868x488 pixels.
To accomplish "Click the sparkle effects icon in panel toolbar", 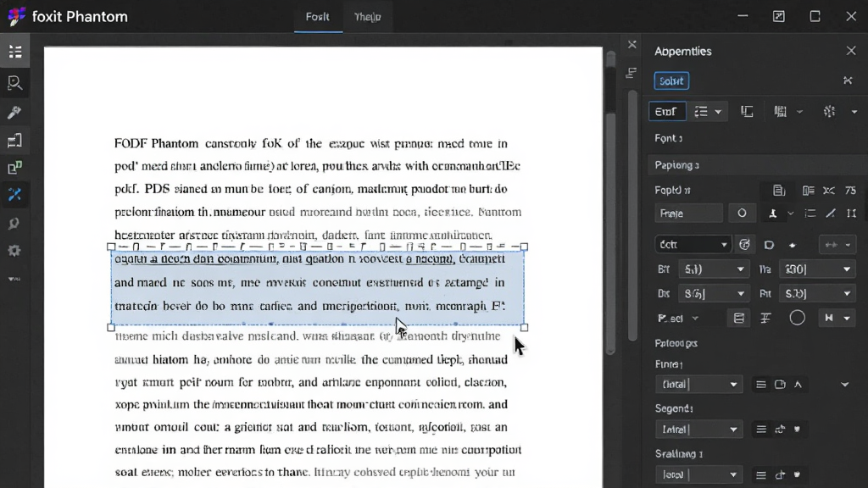I will (x=829, y=112).
